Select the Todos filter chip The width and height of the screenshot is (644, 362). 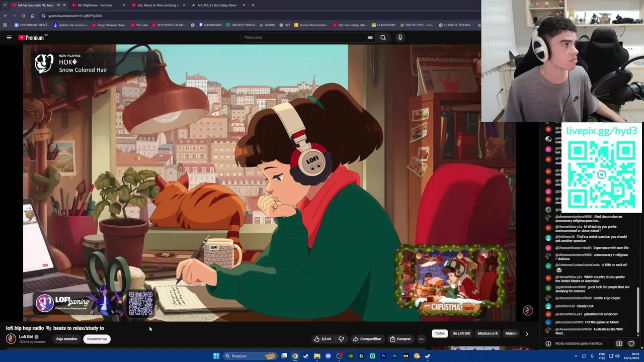coord(440,333)
